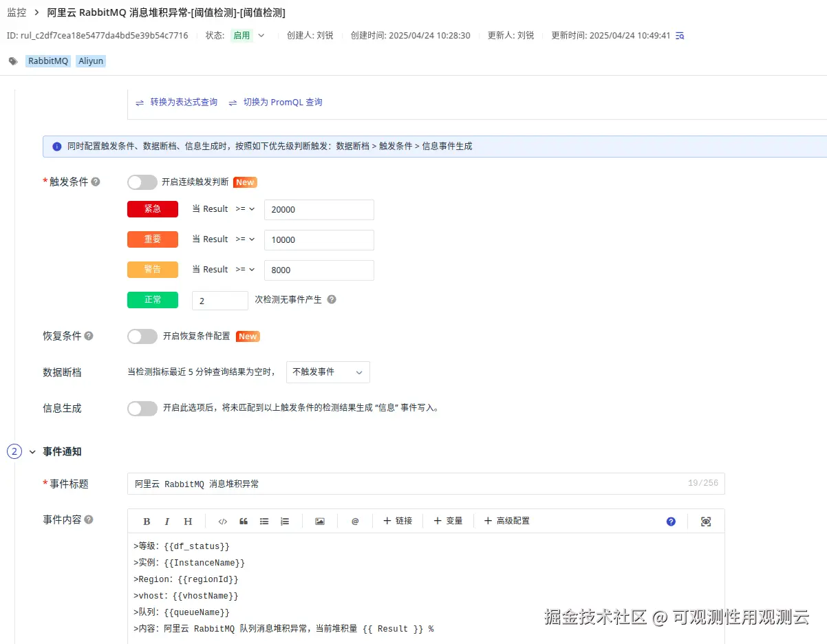Collapse the 事件通知 section

point(32,452)
